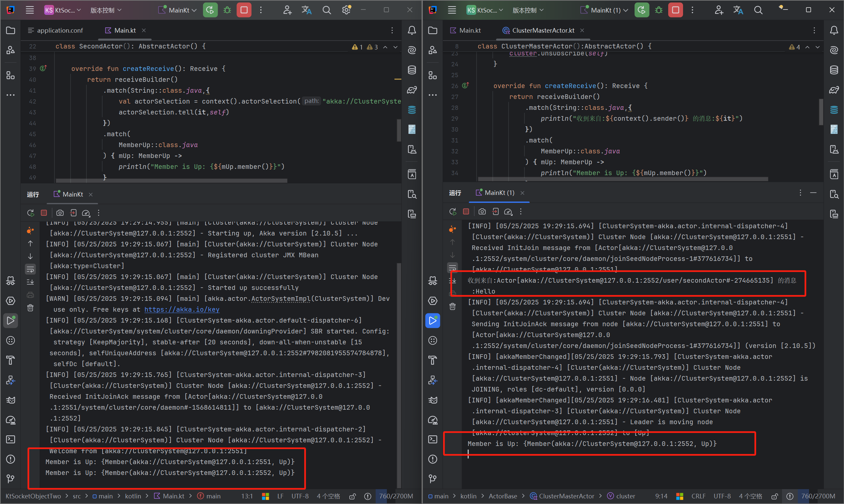
Task: Clear console trash in left run panel
Action: point(30,308)
